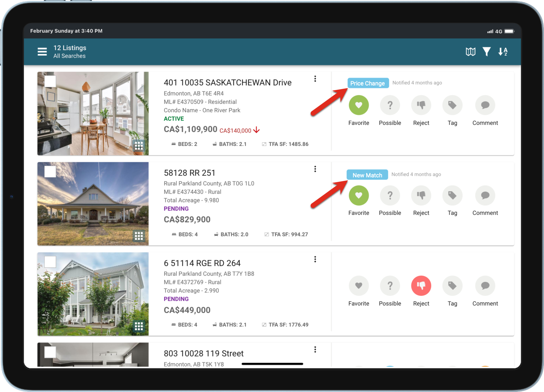Click TFA SF: 1776.49 value
Screen dimensions: 544x392
(288, 325)
